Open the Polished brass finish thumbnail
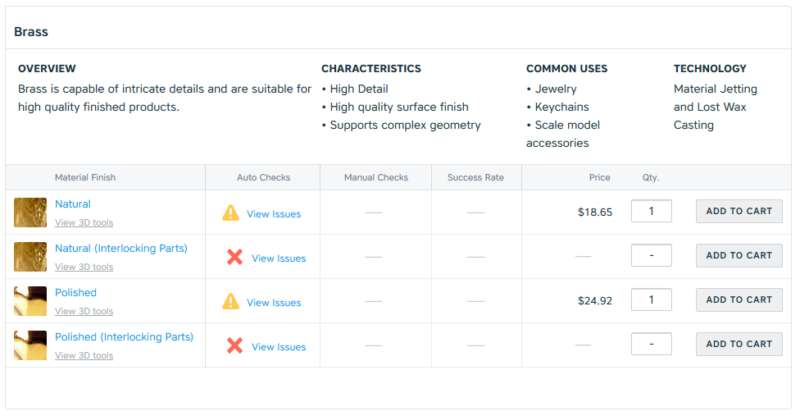This screenshot has width=800, height=416. coord(30,301)
